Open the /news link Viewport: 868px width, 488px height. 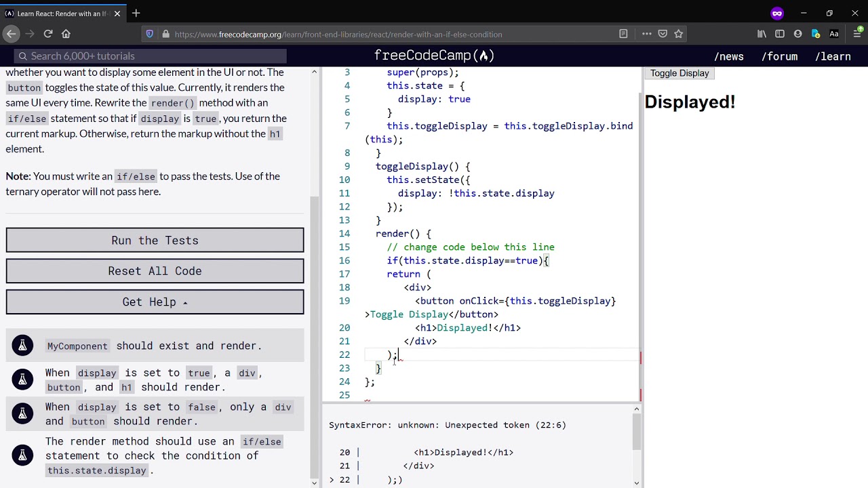(x=729, y=57)
